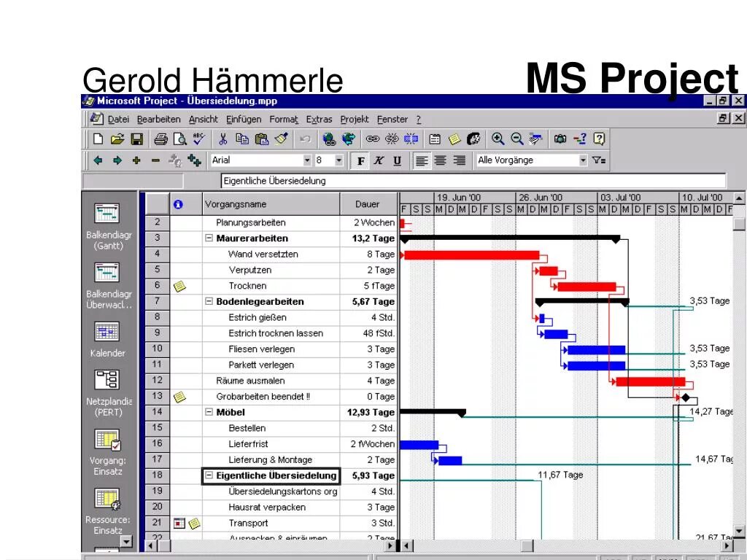747x560 pixels.
Task: Click the Unlink Tasks broken chain icon
Action: pyautogui.click(x=392, y=139)
